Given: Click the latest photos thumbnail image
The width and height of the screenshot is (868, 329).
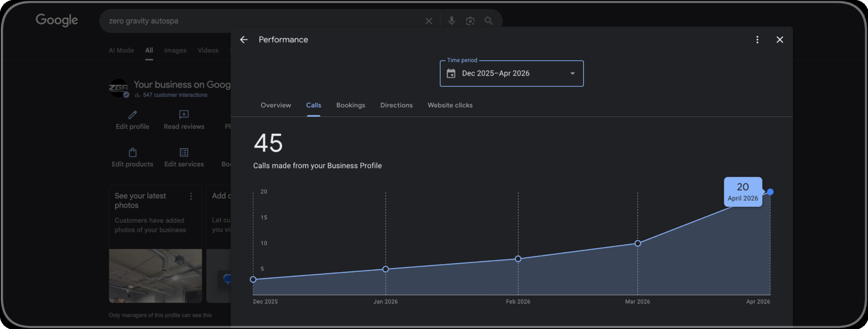Looking at the screenshot, I should (155, 276).
